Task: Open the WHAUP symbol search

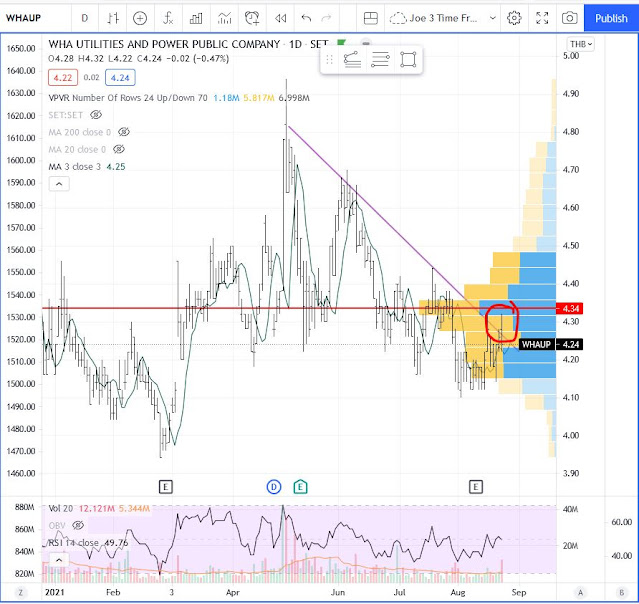Action: [x=24, y=18]
